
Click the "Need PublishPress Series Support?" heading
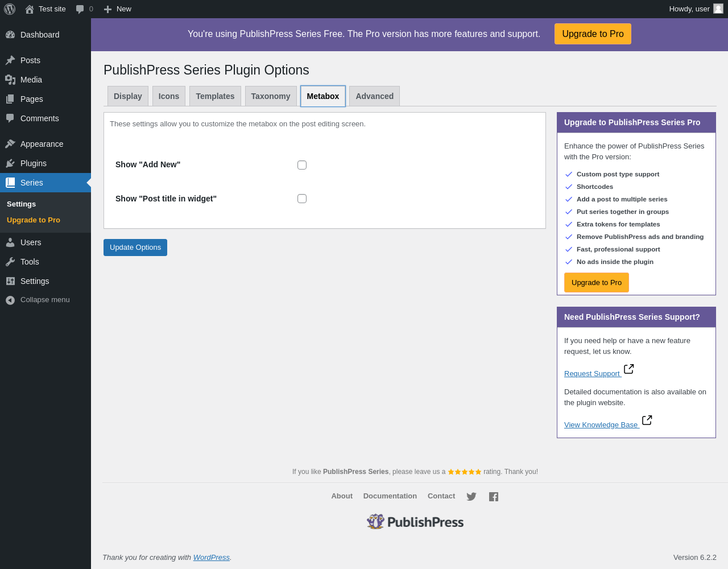point(632,317)
